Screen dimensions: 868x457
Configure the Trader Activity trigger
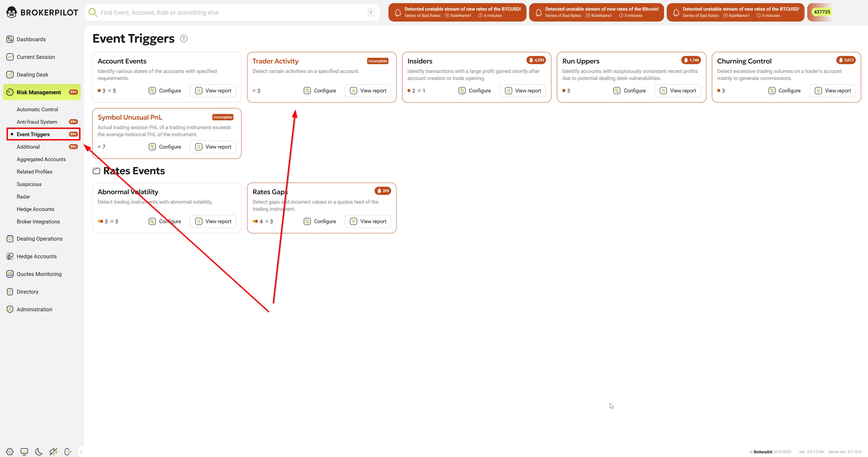[x=320, y=91]
